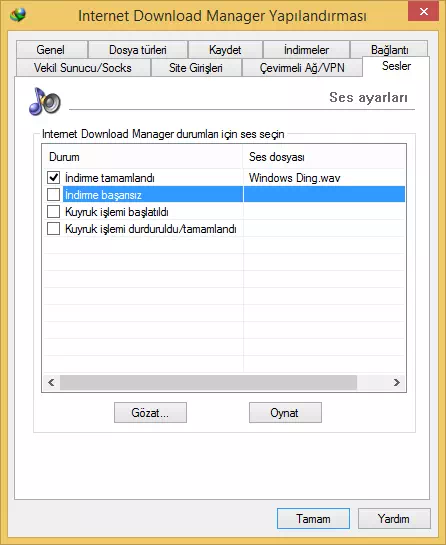Switch to Vekil Sunucu/Socks tab
The height and width of the screenshot is (545, 446).
click(x=83, y=67)
